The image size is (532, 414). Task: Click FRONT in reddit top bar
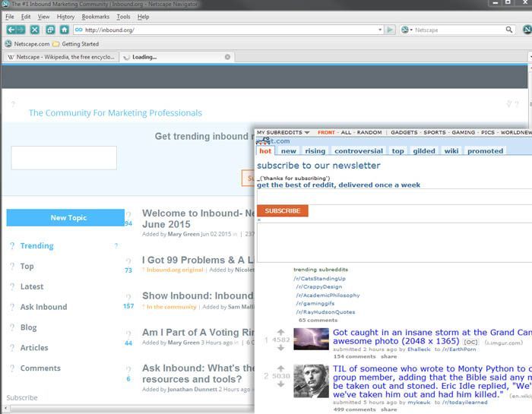pyautogui.click(x=326, y=133)
